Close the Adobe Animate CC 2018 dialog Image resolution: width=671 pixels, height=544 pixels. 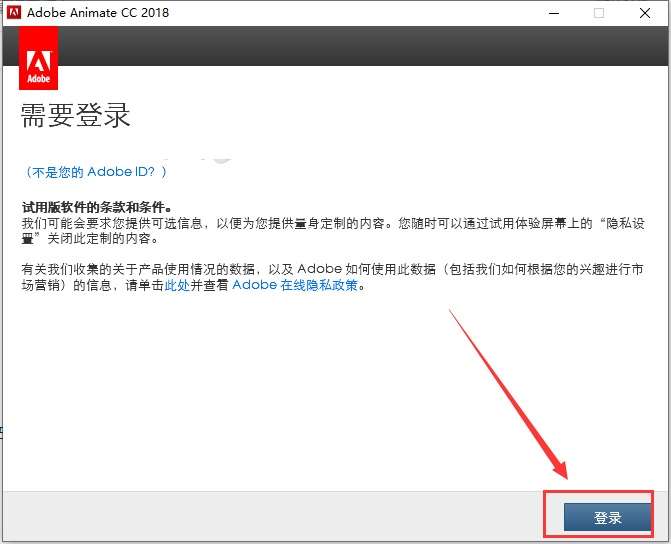pyautogui.click(x=645, y=13)
